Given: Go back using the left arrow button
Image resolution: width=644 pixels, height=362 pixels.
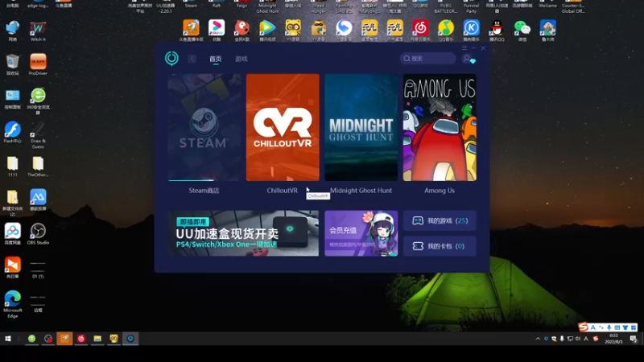Looking at the screenshot, I should click(192, 59).
